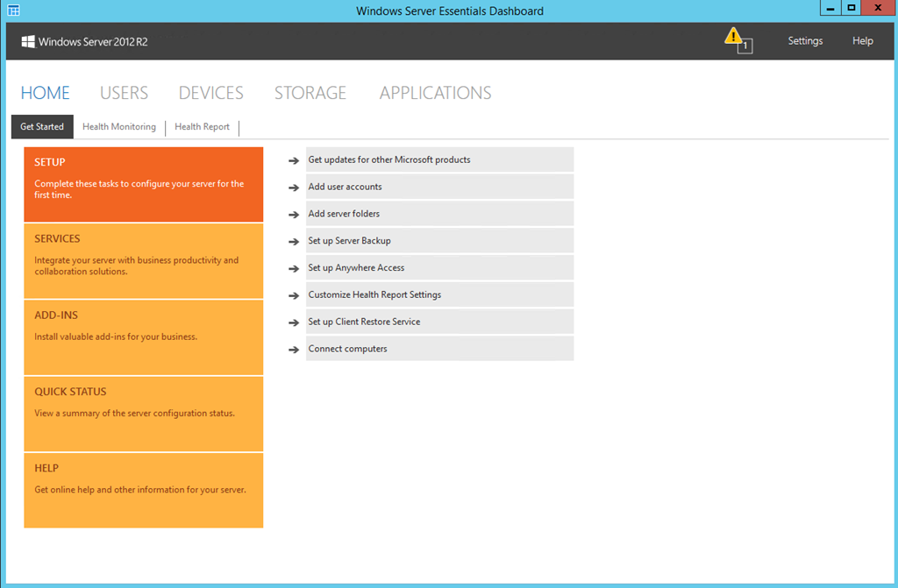Open the Add server folders task

point(440,214)
